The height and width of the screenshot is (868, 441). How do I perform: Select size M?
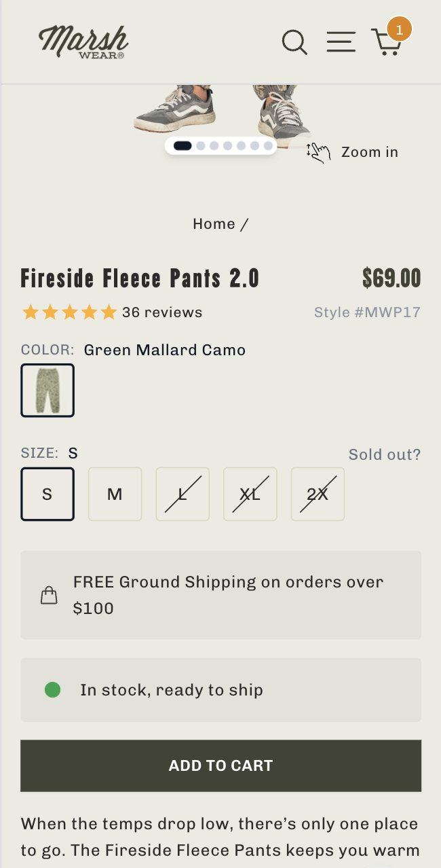click(115, 494)
